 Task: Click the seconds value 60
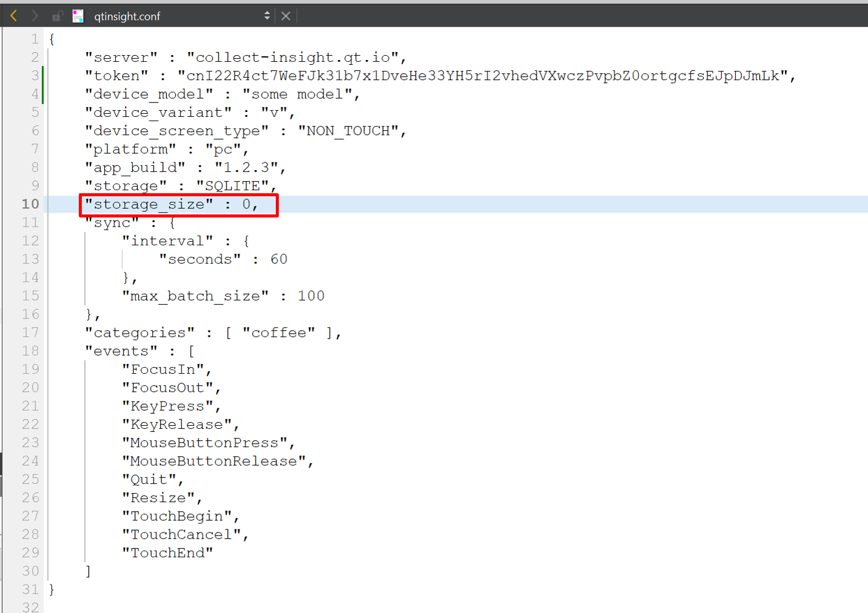[279, 259]
